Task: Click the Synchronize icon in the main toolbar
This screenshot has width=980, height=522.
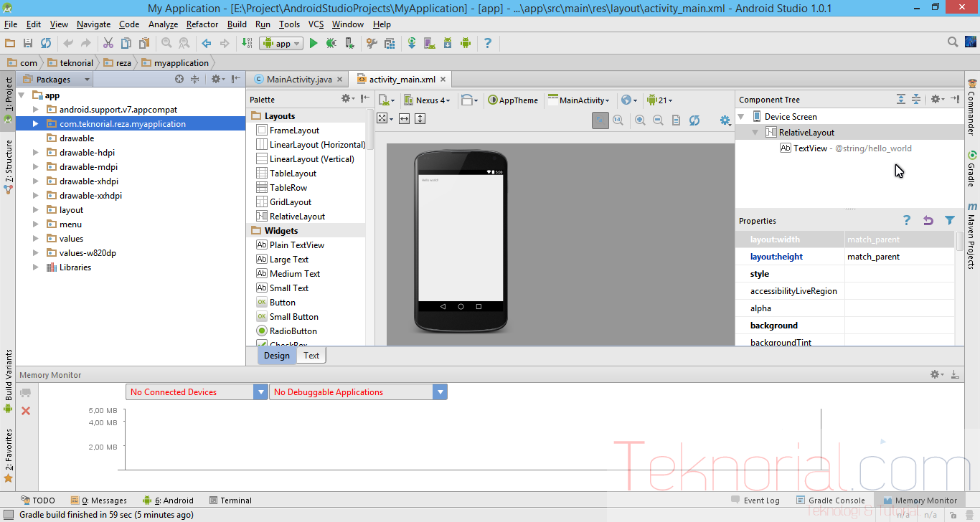Action: [x=46, y=44]
